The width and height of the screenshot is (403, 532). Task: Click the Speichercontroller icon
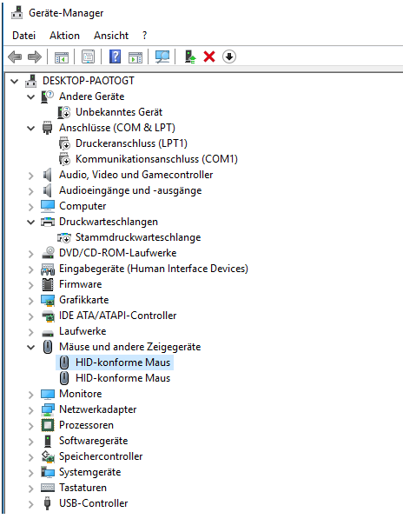[48, 456]
